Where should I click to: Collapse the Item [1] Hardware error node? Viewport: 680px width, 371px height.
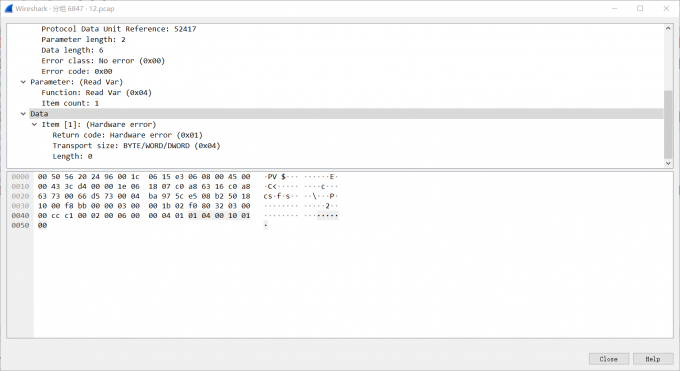click(34, 125)
